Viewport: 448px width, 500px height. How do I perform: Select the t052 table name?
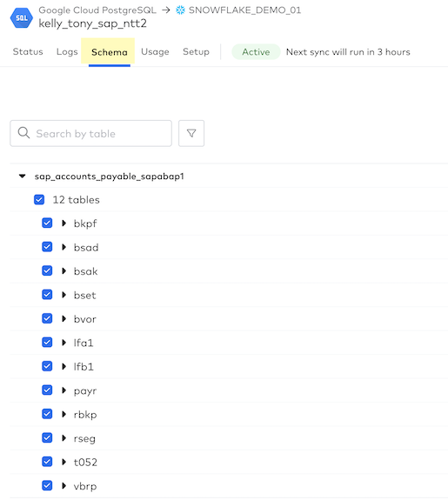[85, 462]
